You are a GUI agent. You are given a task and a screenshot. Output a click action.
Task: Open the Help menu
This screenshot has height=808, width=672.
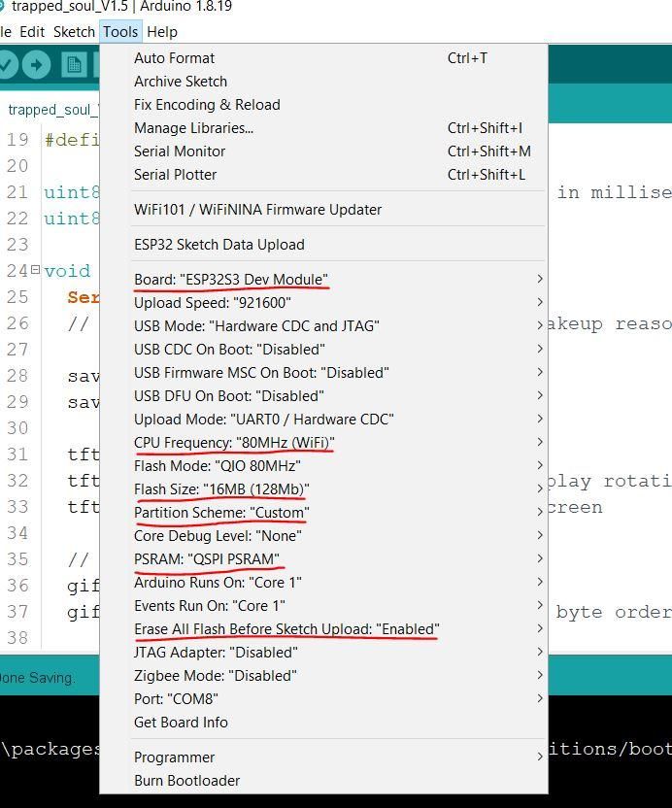tap(162, 32)
